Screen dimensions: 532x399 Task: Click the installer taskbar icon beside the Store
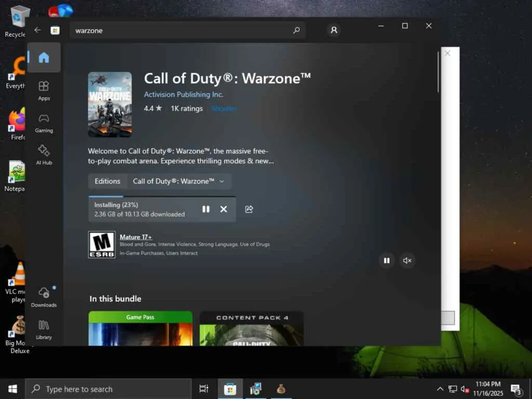[x=256, y=389]
